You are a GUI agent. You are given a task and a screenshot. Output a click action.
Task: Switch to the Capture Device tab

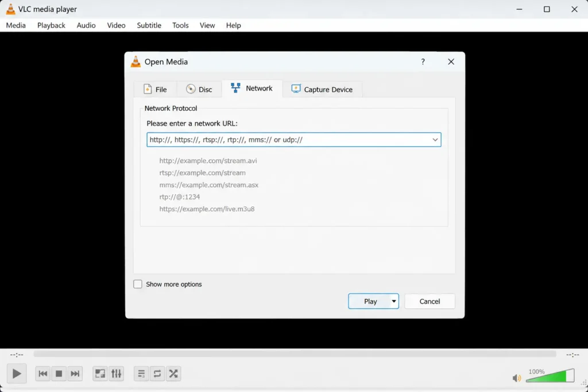click(322, 89)
